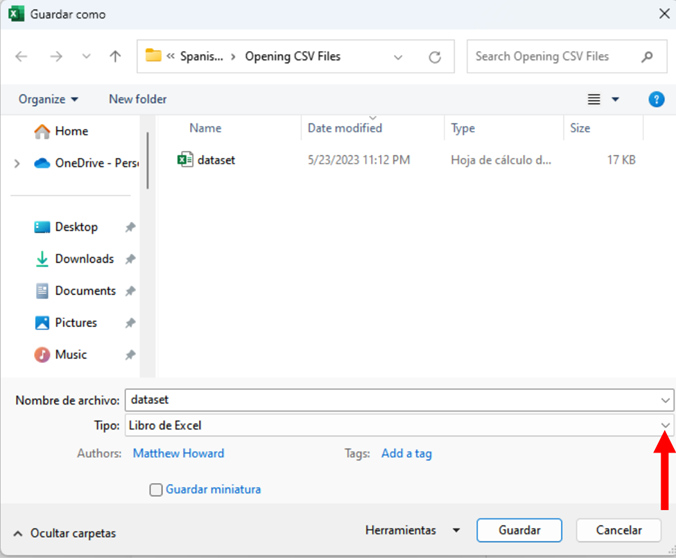Screen dimensions: 676x558
Task: Click the Guardar button
Action: [519, 530]
